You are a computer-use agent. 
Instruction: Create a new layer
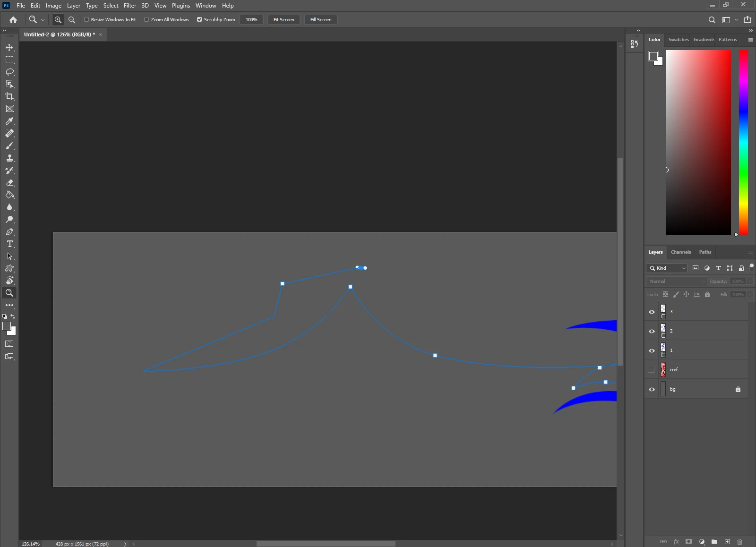click(x=727, y=541)
